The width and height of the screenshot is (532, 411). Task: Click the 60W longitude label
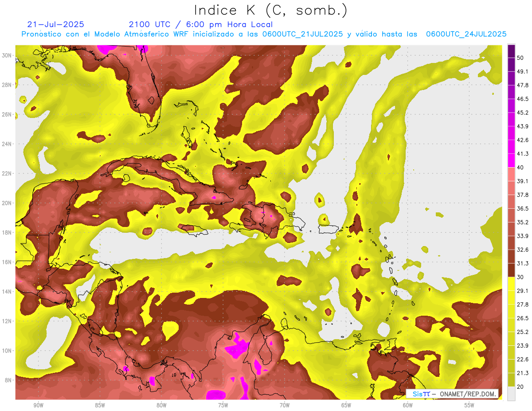[x=408, y=405]
